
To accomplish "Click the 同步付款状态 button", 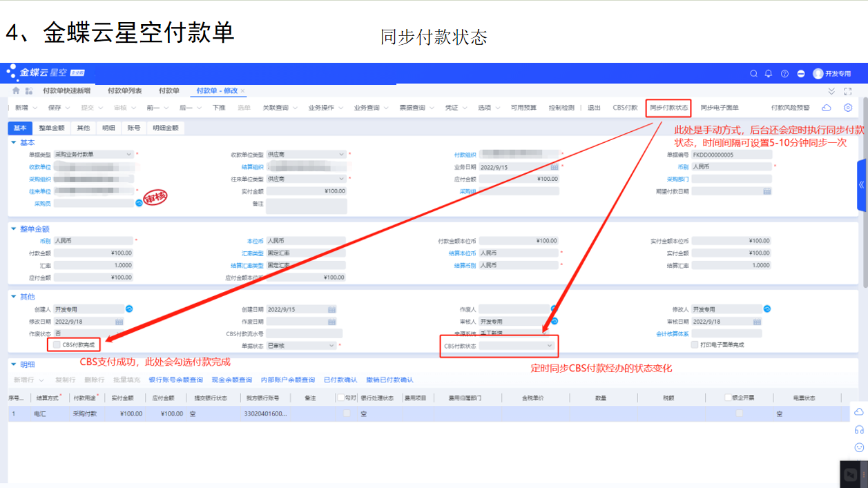I will coord(668,108).
